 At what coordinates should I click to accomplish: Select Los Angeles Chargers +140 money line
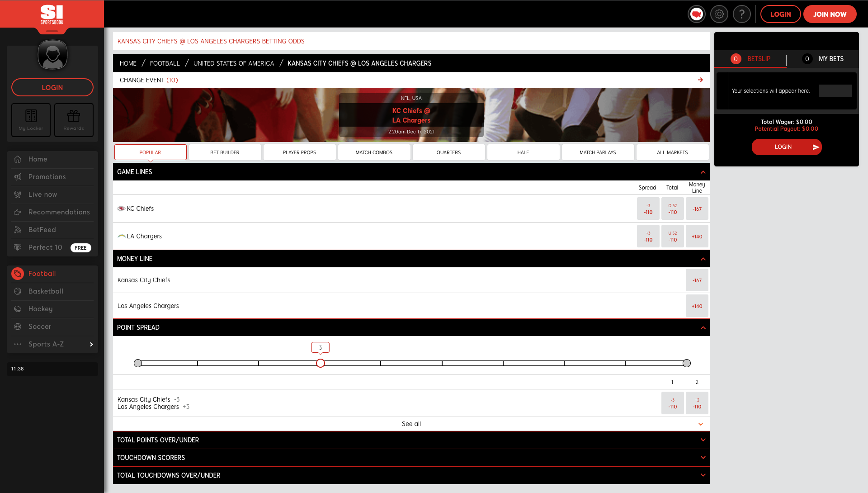697,306
